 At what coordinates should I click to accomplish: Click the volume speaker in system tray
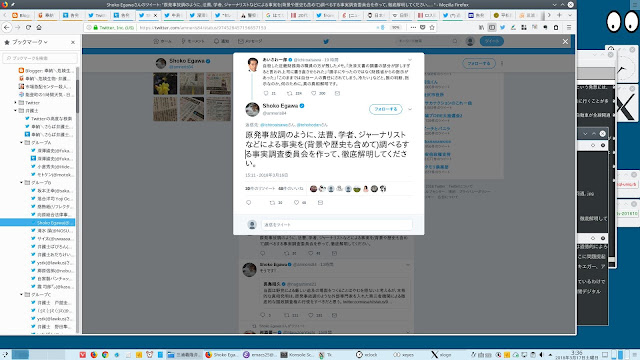(542, 355)
